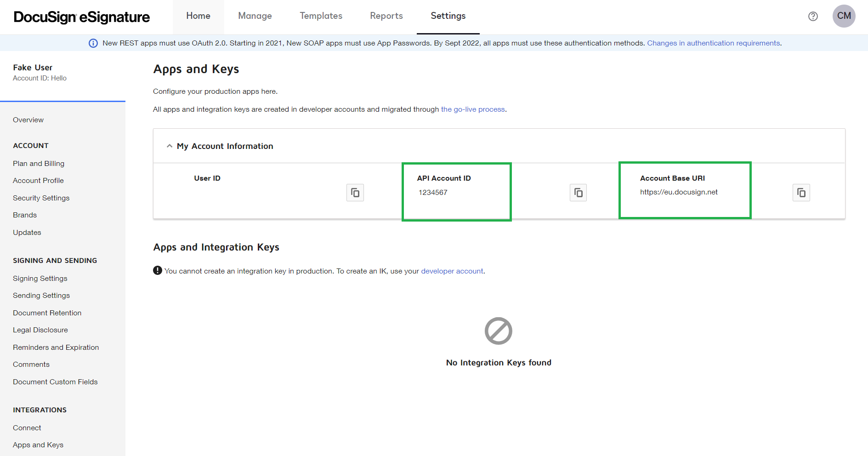Viewport: 868px width, 456px height.
Task: Open Plan and Billing settings
Action: point(39,164)
